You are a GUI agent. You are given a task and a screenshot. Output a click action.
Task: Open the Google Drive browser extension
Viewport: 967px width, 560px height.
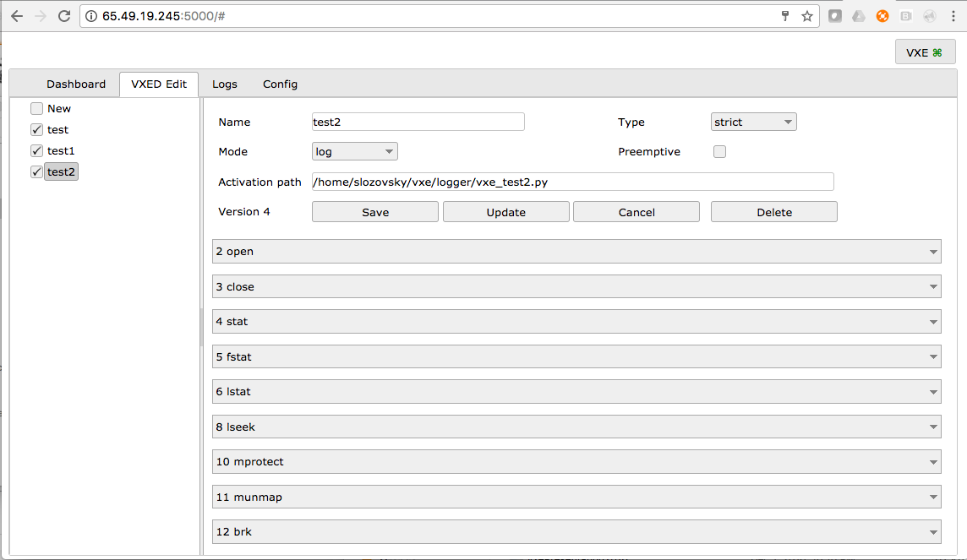[x=859, y=15]
